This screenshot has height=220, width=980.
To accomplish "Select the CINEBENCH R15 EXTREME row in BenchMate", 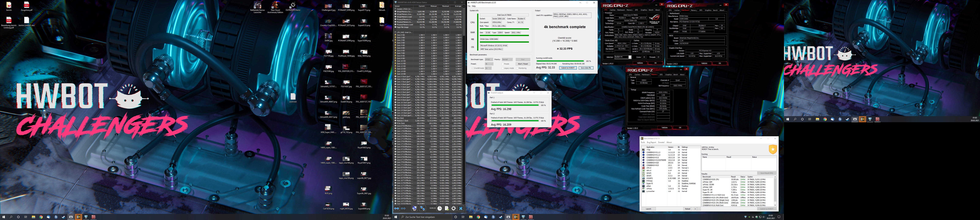I will click(x=671, y=160).
